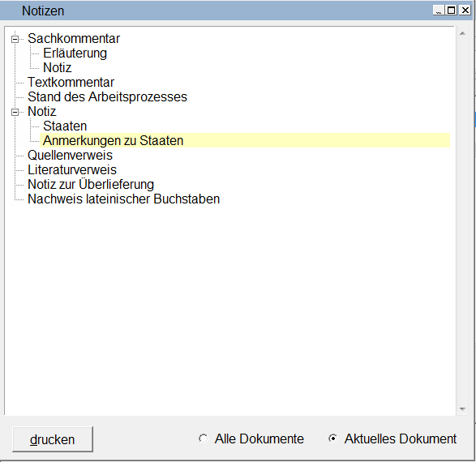Select the Staaten tree item

65,126
